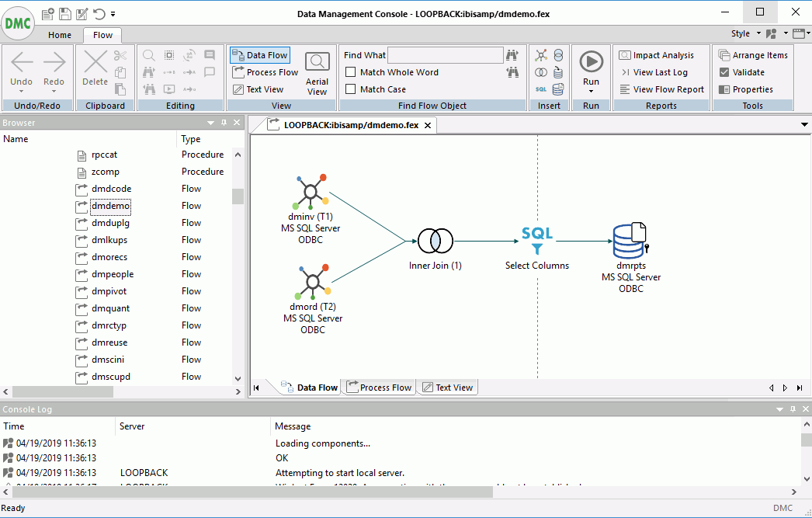Click the find next binoculars icon
812x518 pixels.
click(512, 55)
